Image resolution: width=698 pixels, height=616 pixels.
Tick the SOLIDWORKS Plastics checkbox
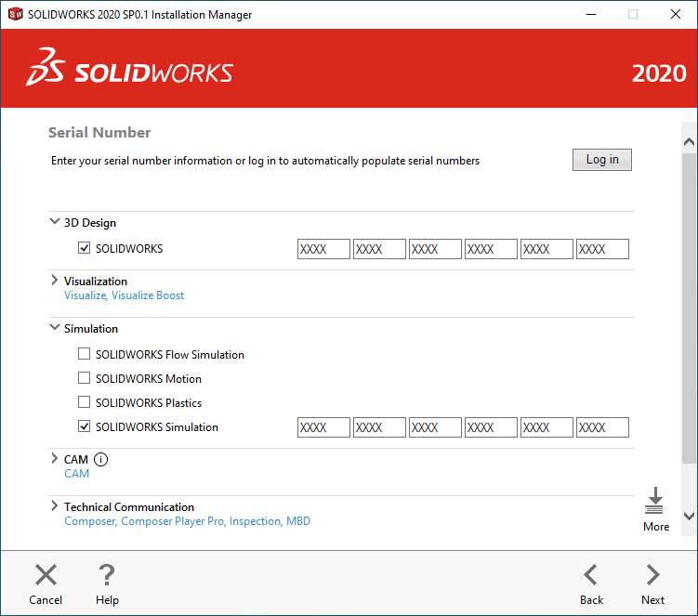click(85, 402)
